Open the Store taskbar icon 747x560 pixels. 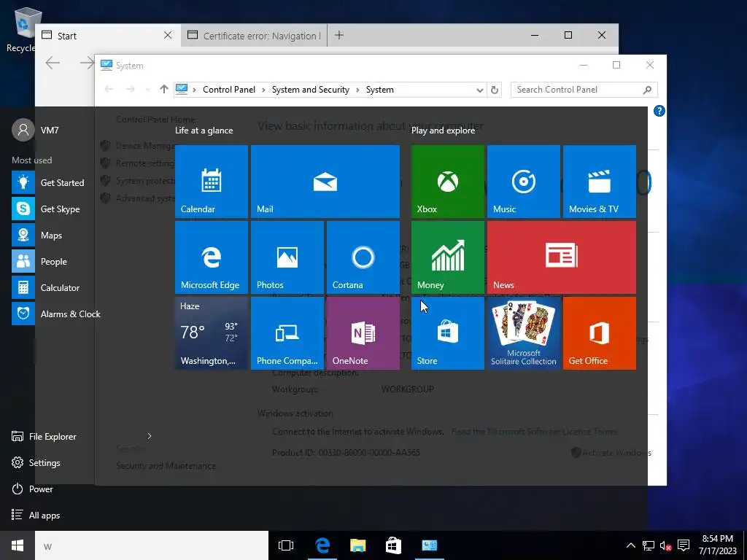click(393, 545)
